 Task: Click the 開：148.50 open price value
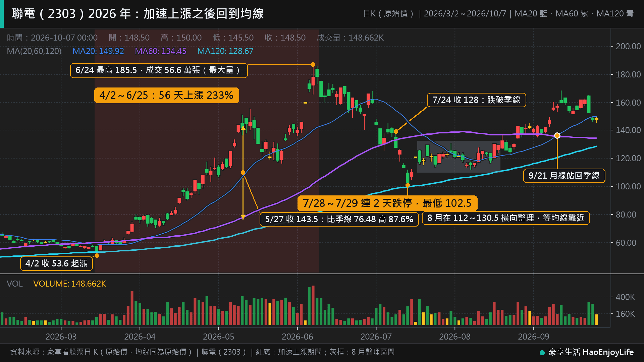pos(129,38)
